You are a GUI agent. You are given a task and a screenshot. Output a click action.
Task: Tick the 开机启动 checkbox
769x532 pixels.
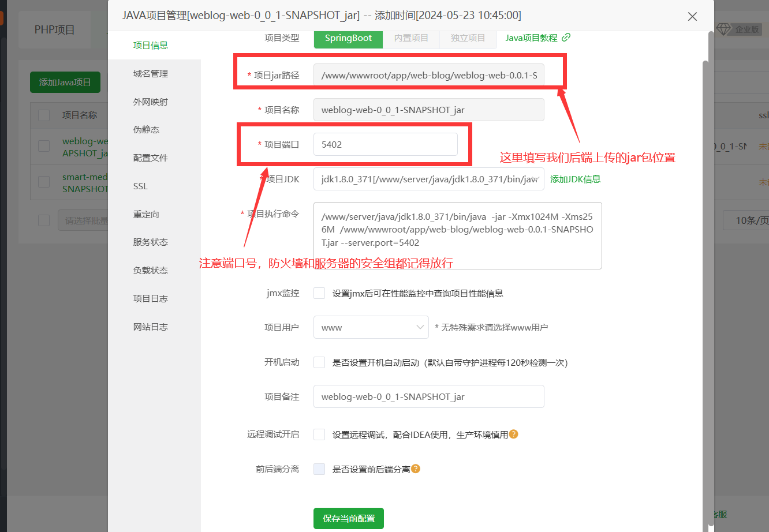point(319,362)
